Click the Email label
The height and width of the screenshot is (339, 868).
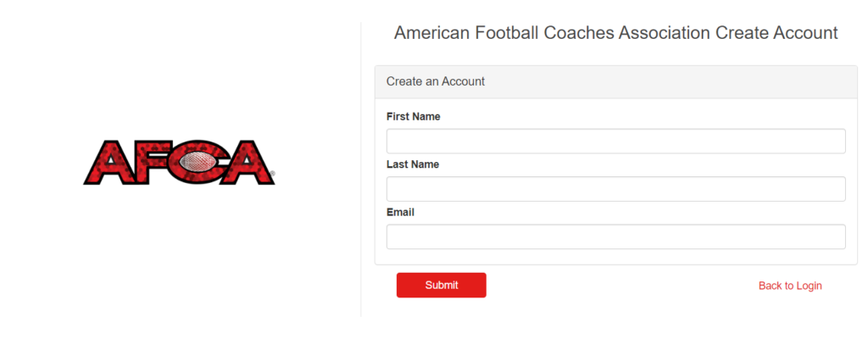(400, 212)
